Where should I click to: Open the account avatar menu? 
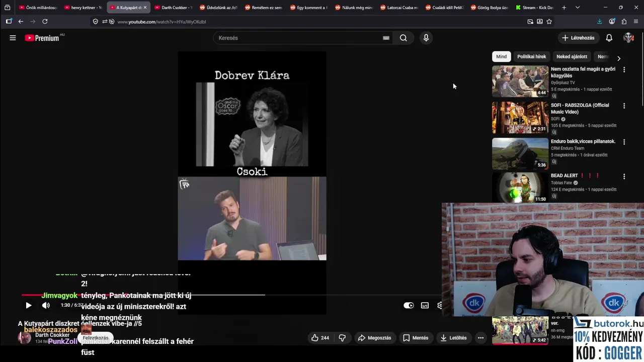(628, 38)
